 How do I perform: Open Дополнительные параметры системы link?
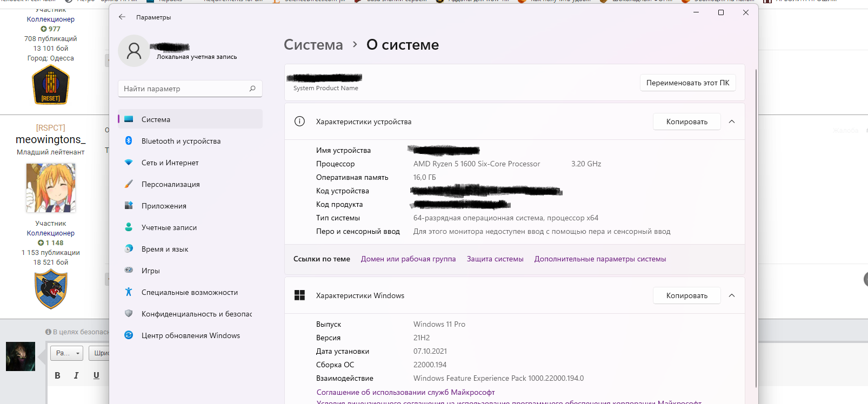tap(600, 259)
